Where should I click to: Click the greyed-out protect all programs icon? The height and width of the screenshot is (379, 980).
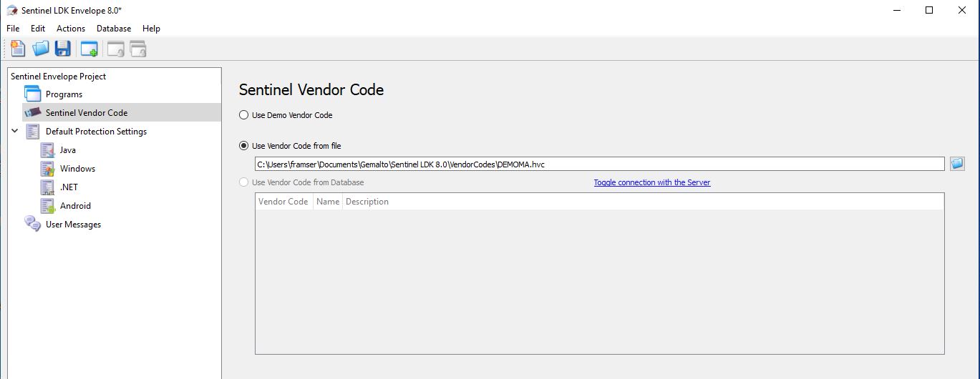coord(138,49)
